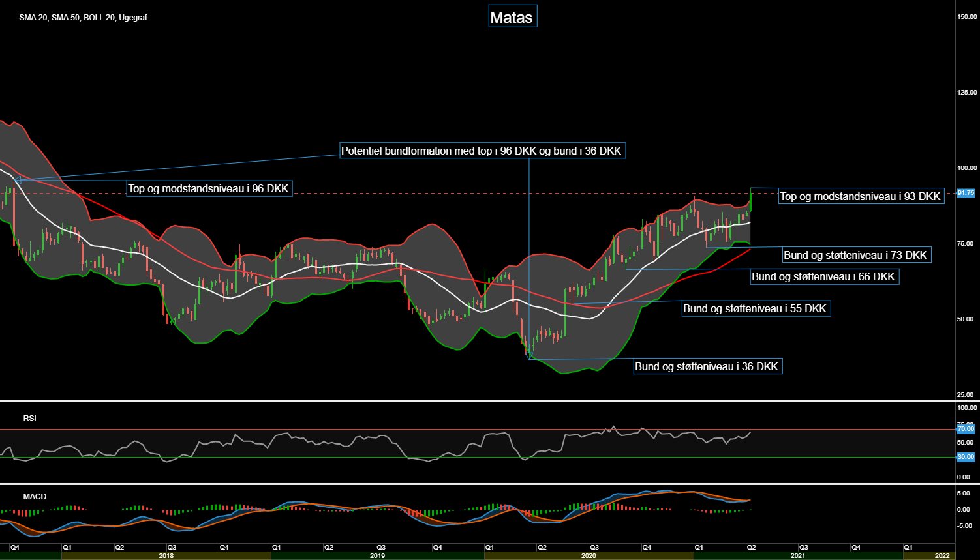
Task: Select the SMA 20, SMA 50, BOLL 20 indicator label
Action: [83, 18]
